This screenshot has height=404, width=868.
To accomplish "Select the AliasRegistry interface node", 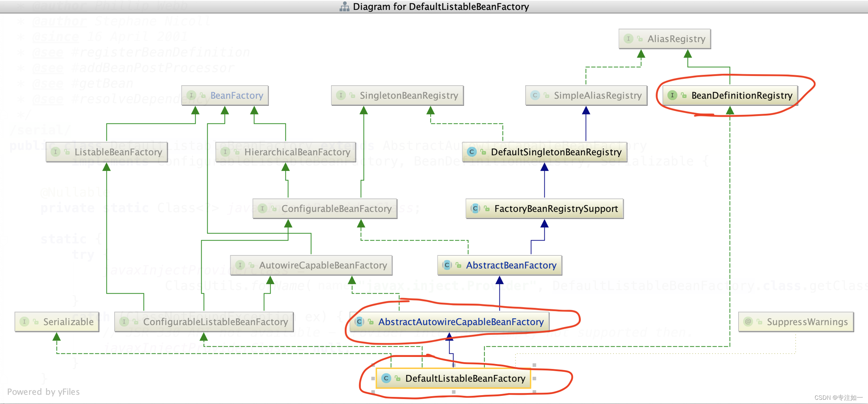I will pos(665,39).
